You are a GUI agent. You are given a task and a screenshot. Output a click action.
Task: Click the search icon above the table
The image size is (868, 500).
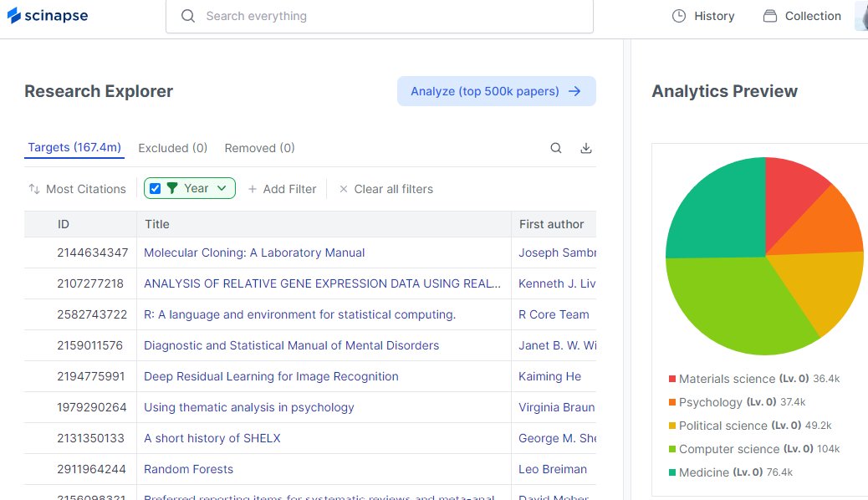[x=556, y=148]
